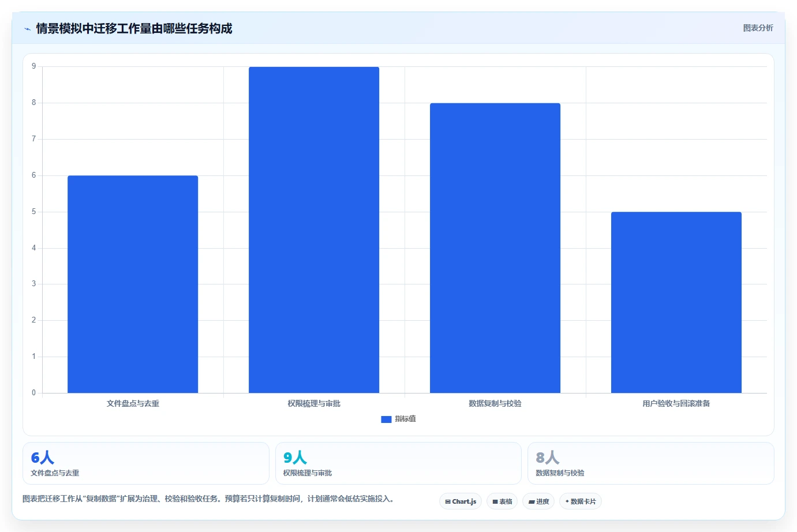Click the 图表分析 label in header

(x=758, y=28)
